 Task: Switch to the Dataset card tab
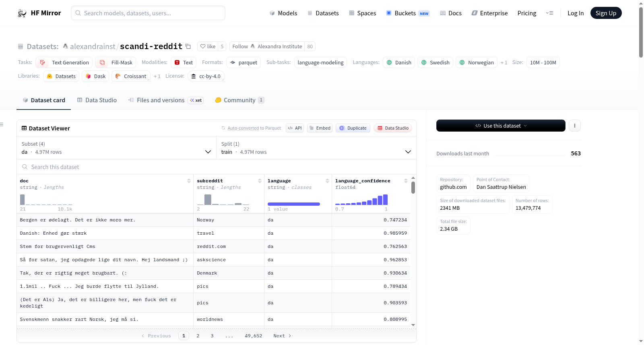coord(44,100)
